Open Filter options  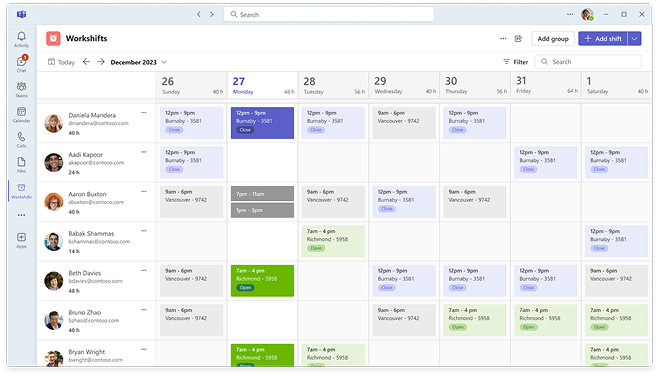click(515, 62)
